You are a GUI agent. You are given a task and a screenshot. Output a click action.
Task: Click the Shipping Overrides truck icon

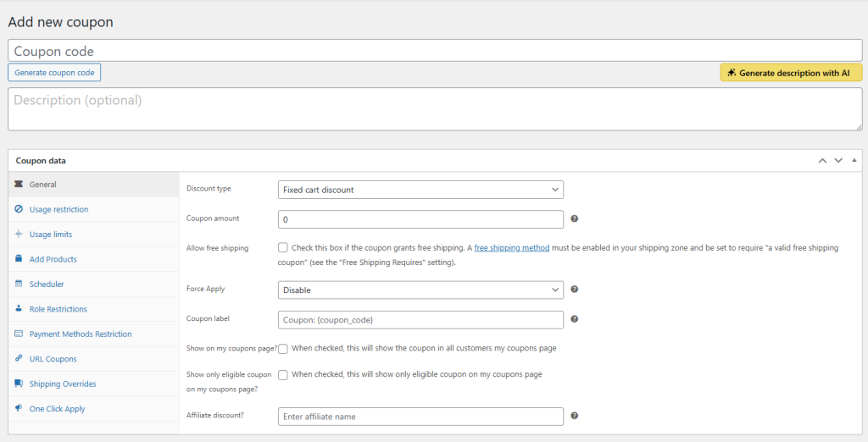coord(19,384)
